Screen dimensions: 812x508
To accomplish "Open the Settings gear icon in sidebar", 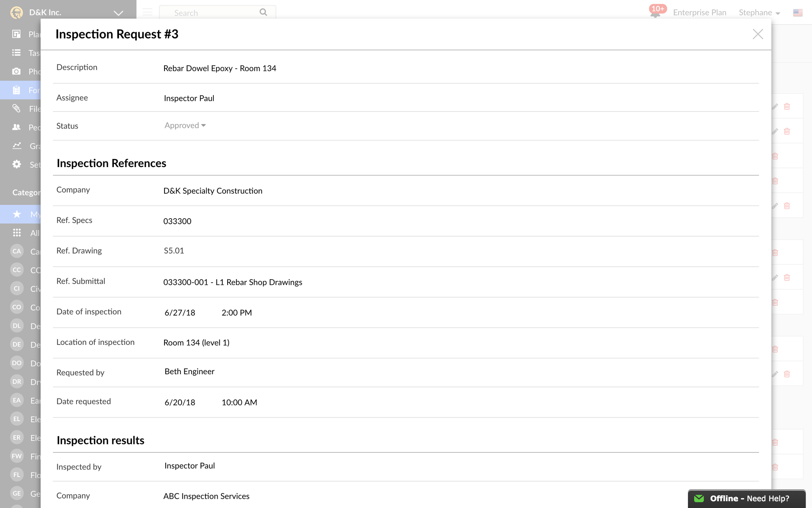I will [16, 164].
